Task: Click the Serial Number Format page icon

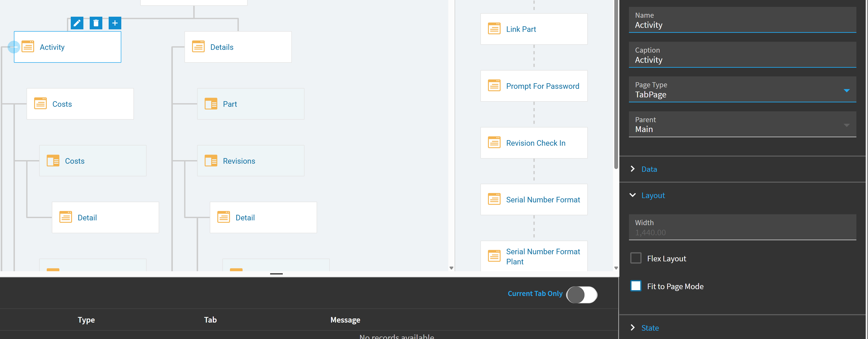Action: pyautogui.click(x=494, y=199)
